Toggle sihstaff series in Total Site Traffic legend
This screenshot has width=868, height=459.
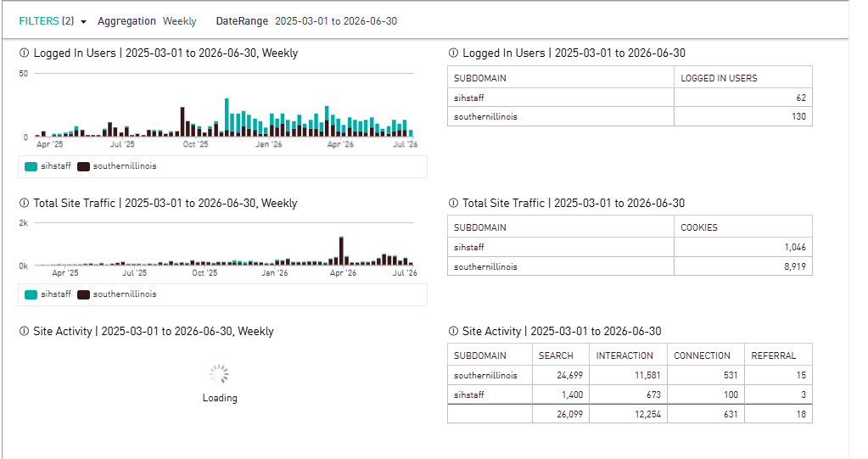coord(48,294)
